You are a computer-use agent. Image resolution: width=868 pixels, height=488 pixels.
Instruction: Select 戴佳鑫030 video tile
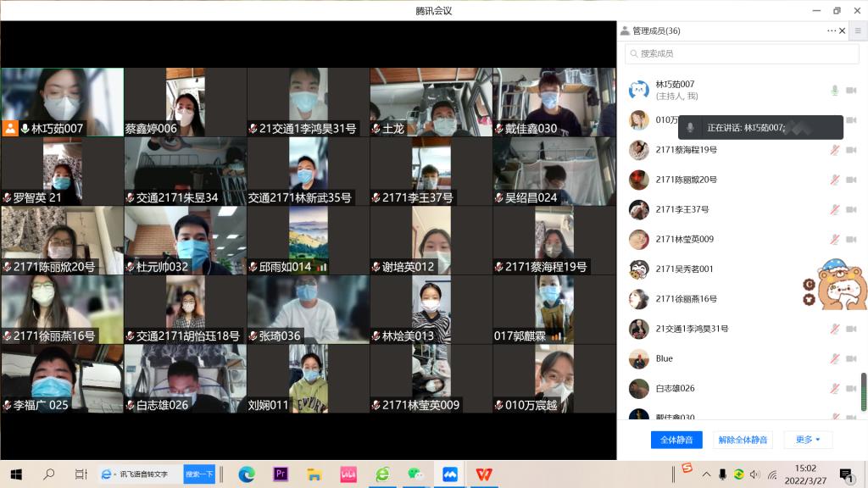click(554, 102)
